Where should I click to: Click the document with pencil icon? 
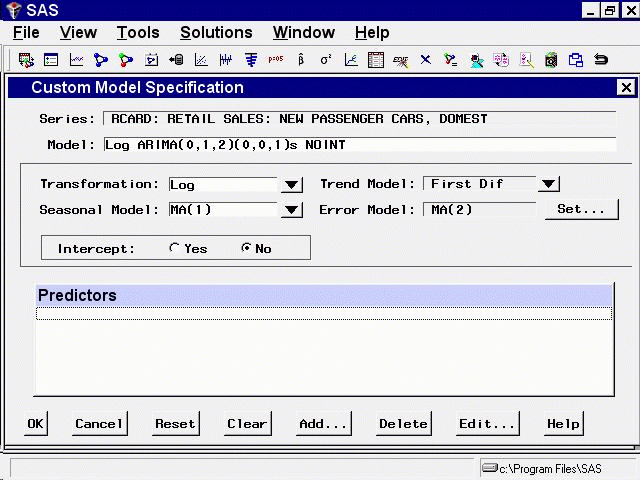pyautogui.click(x=526, y=60)
